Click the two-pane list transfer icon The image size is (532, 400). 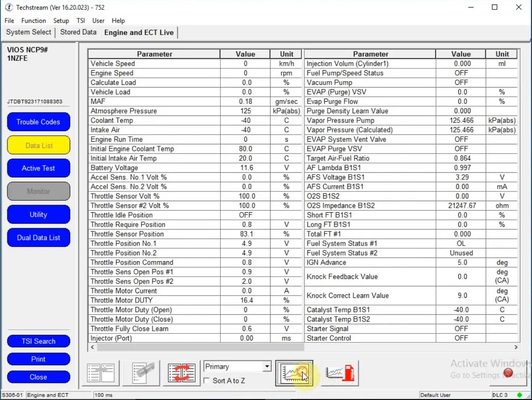pyautogui.click(x=101, y=373)
